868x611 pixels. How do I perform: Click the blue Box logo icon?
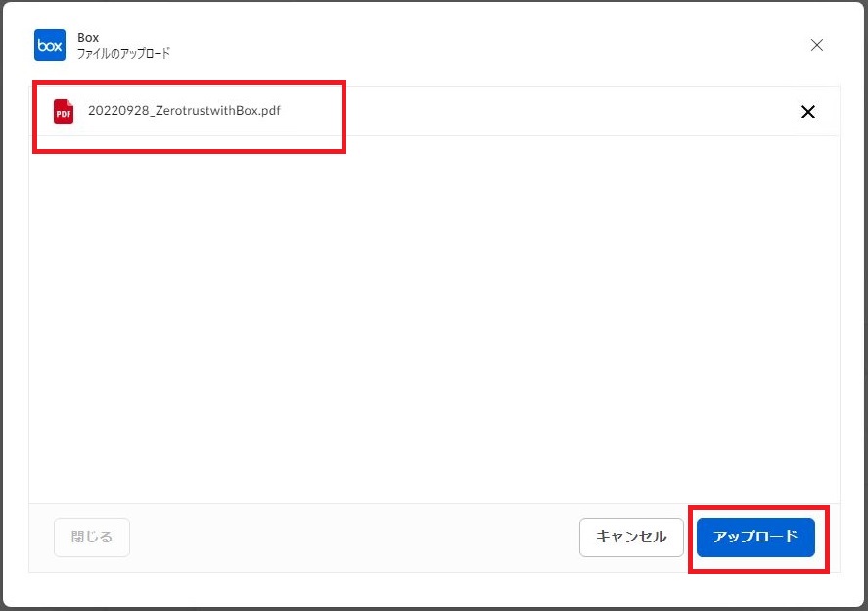[x=50, y=45]
